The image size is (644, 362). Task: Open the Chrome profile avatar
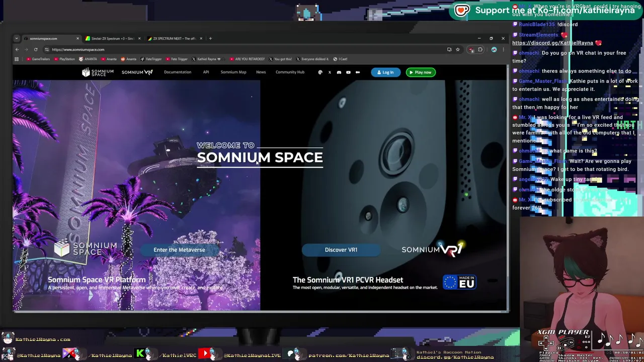(494, 49)
